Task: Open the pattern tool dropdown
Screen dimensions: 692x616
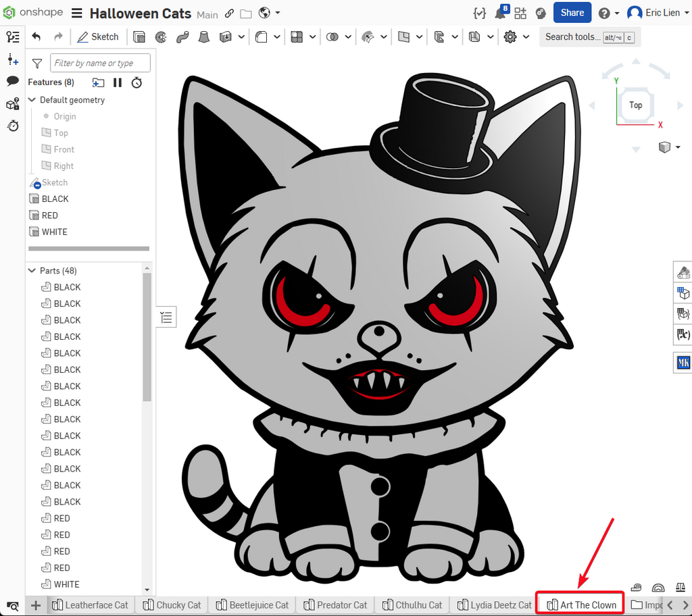Action: click(312, 36)
